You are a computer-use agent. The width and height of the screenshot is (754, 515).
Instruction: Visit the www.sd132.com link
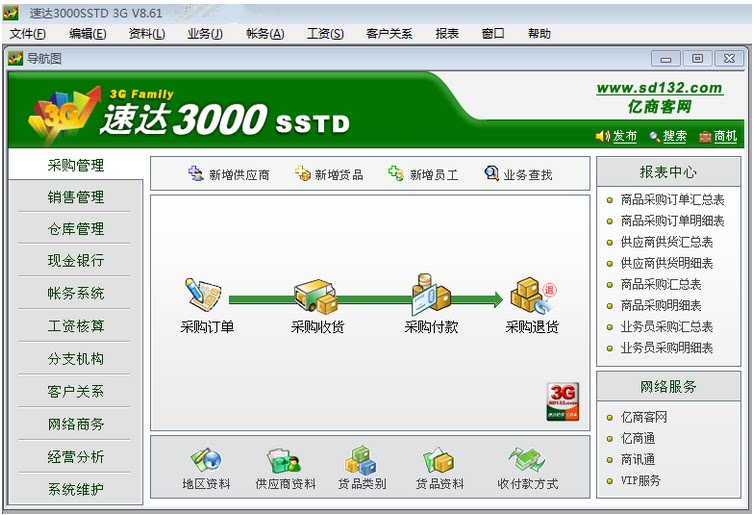coord(659,88)
